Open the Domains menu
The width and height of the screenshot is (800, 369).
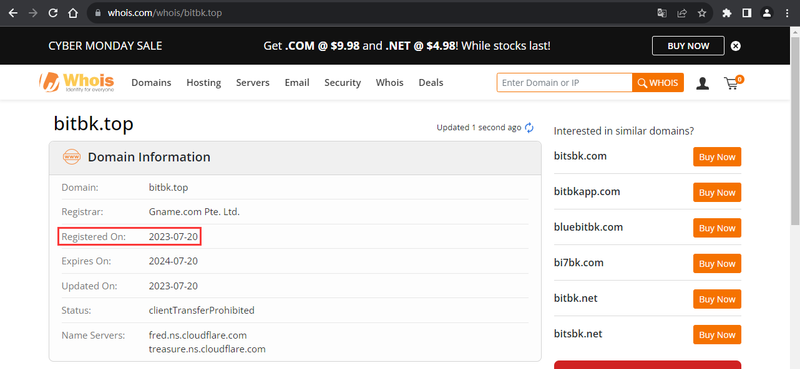152,83
